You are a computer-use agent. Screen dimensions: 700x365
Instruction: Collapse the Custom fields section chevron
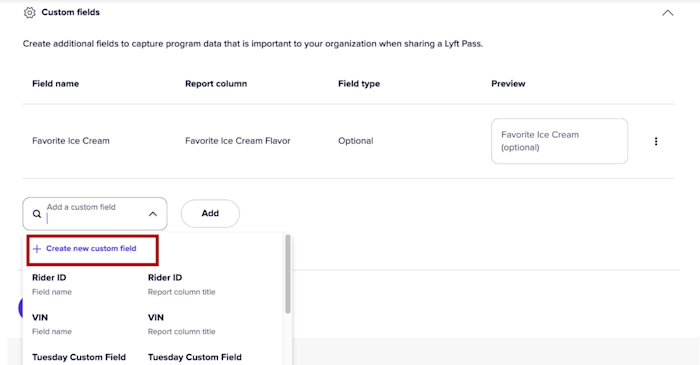(667, 13)
